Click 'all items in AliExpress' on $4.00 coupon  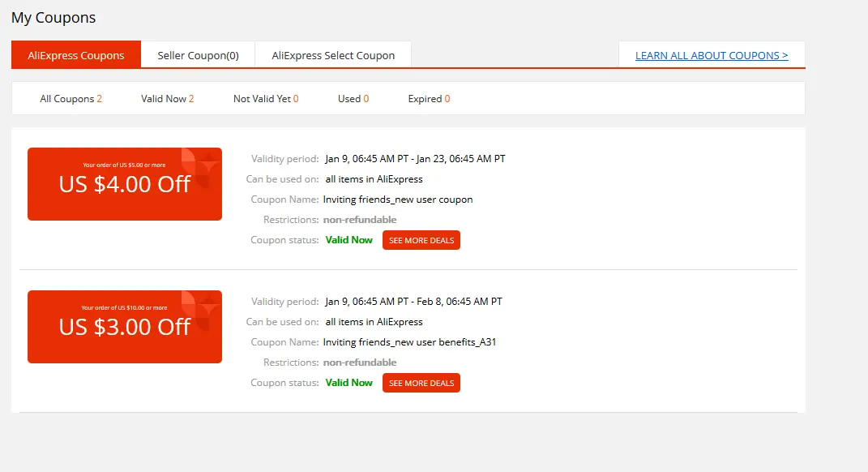coord(374,179)
